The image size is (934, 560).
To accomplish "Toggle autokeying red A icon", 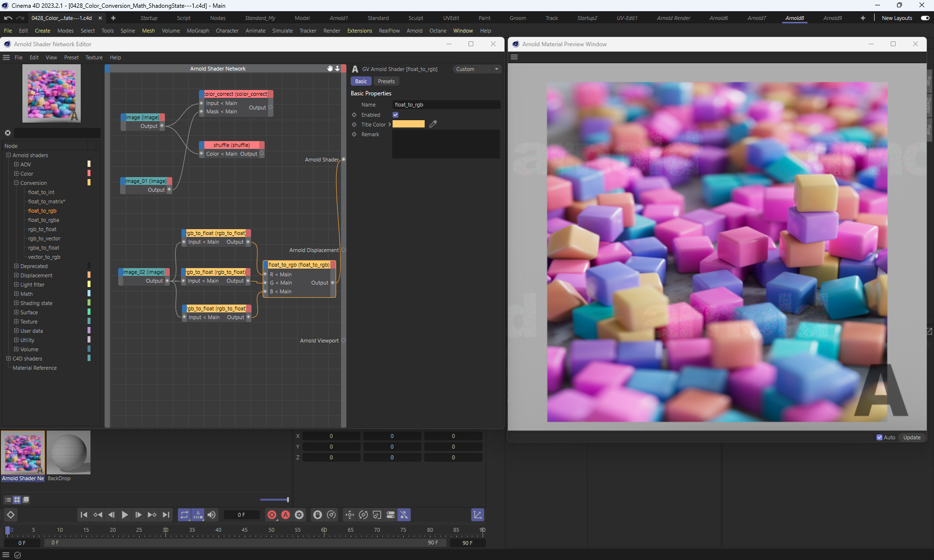I will click(286, 515).
